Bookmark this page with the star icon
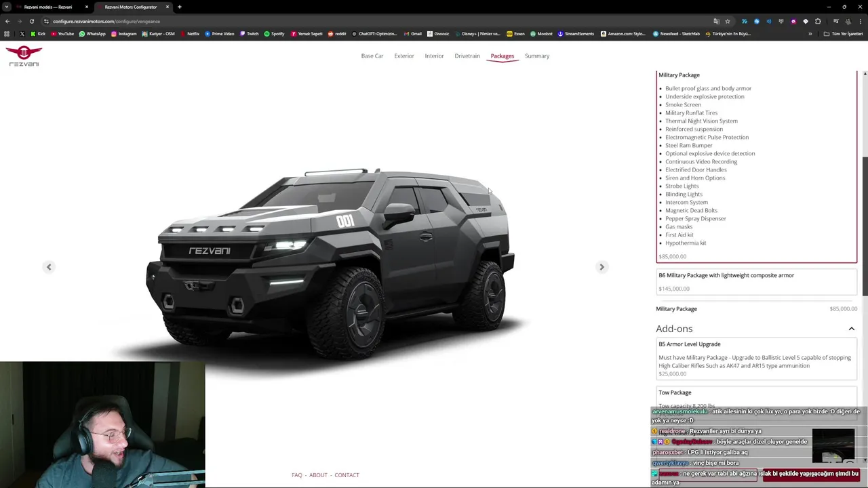868x488 pixels. pyautogui.click(x=728, y=21)
